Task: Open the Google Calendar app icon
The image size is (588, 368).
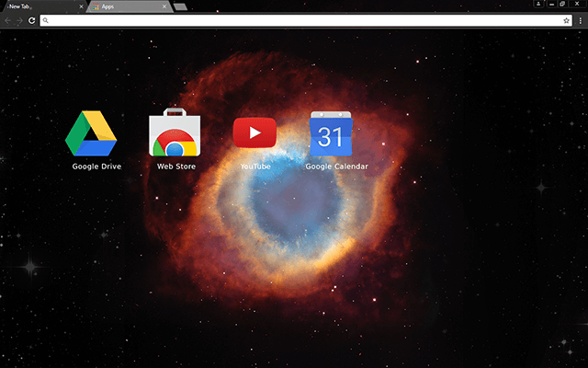Action: [x=331, y=134]
